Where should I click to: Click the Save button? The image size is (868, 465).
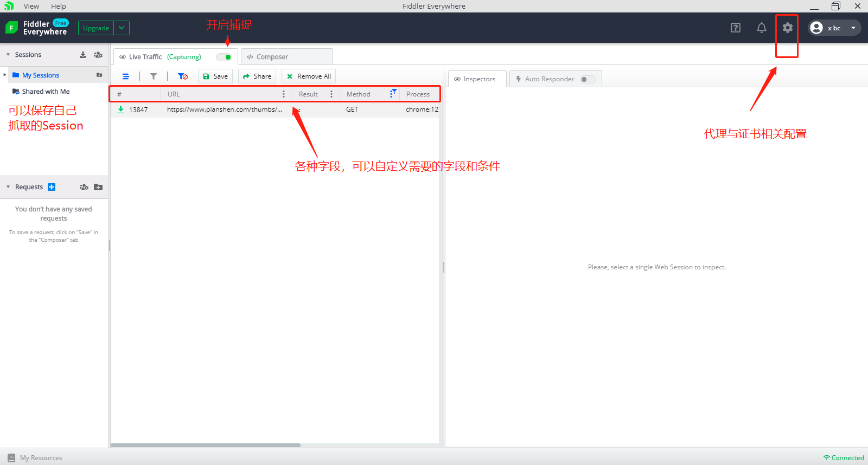(215, 76)
